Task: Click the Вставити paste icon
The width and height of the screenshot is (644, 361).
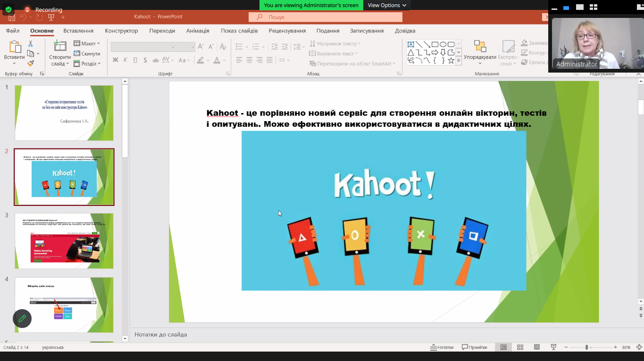Action: (x=15, y=47)
